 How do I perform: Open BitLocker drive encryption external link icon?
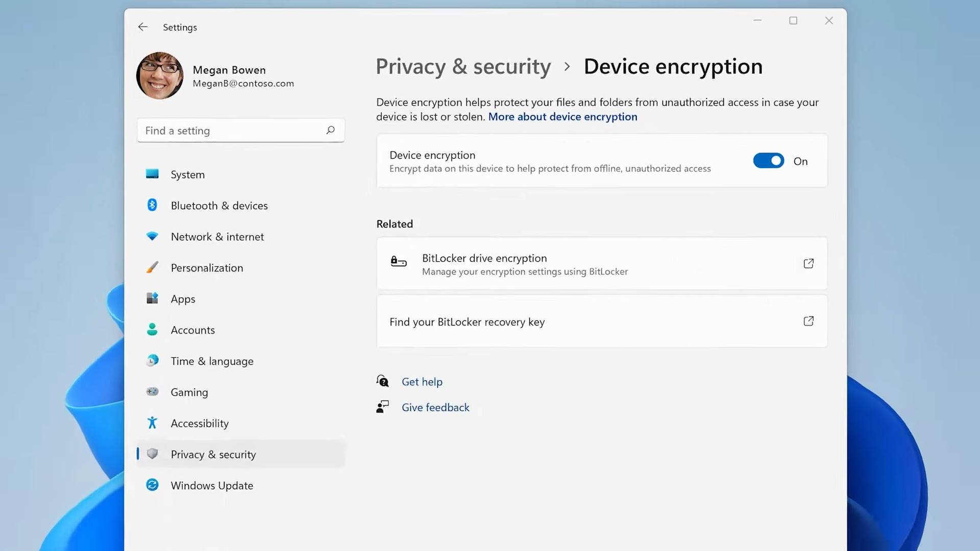coord(808,264)
